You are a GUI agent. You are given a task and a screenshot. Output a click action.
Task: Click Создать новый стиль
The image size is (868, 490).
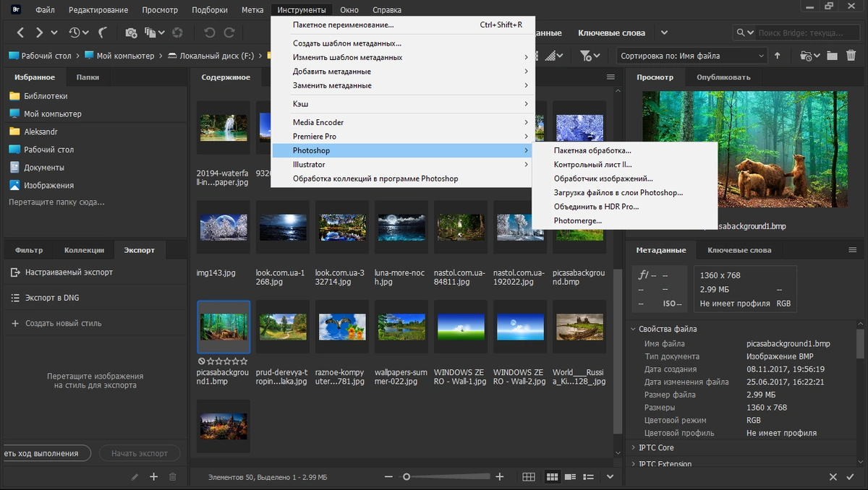click(63, 323)
